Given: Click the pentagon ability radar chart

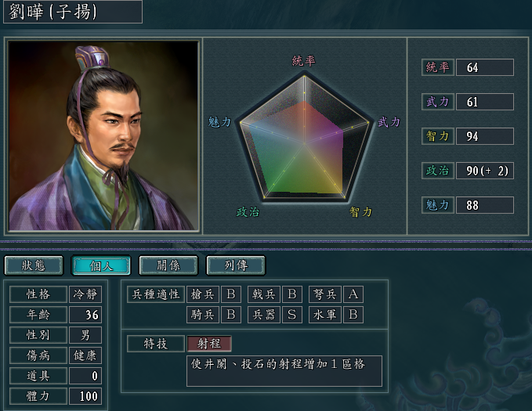Looking at the screenshot, I should pos(304,137).
